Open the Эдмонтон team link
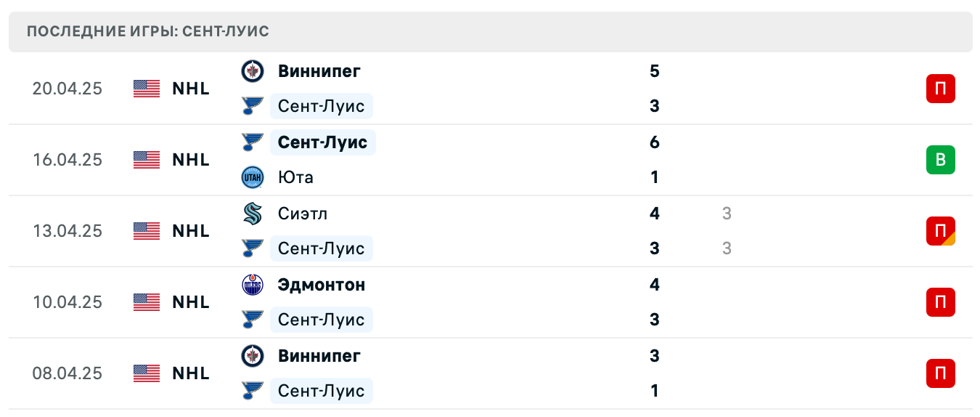Viewport: 980px width, 417px height. pos(321,285)
